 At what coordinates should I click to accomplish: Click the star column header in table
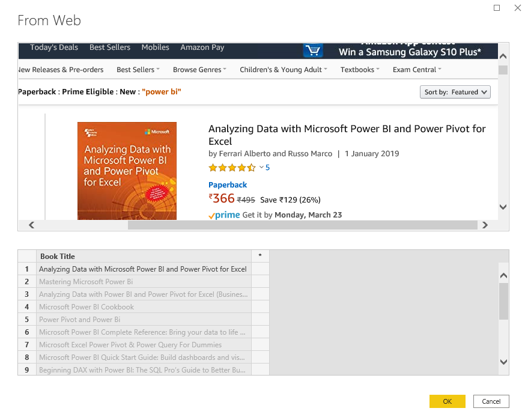click(x=260, y=256)
